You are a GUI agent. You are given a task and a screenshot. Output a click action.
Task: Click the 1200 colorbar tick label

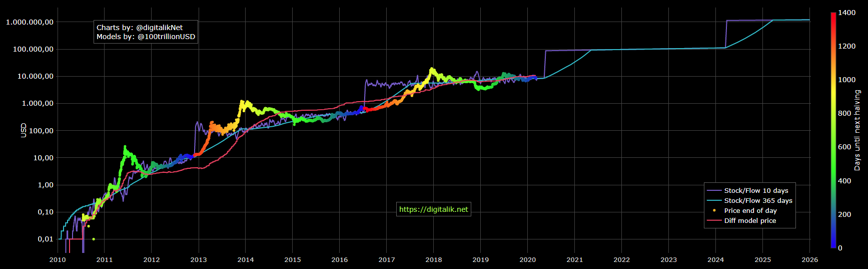coord(846,46)
